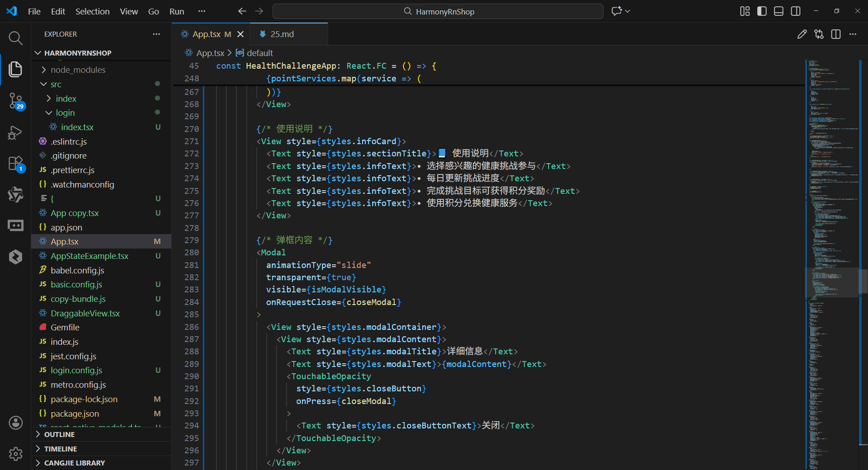Screen dimensions: 868x470
Task: Close the App.tsx editor tab
Action: [241, 34]
